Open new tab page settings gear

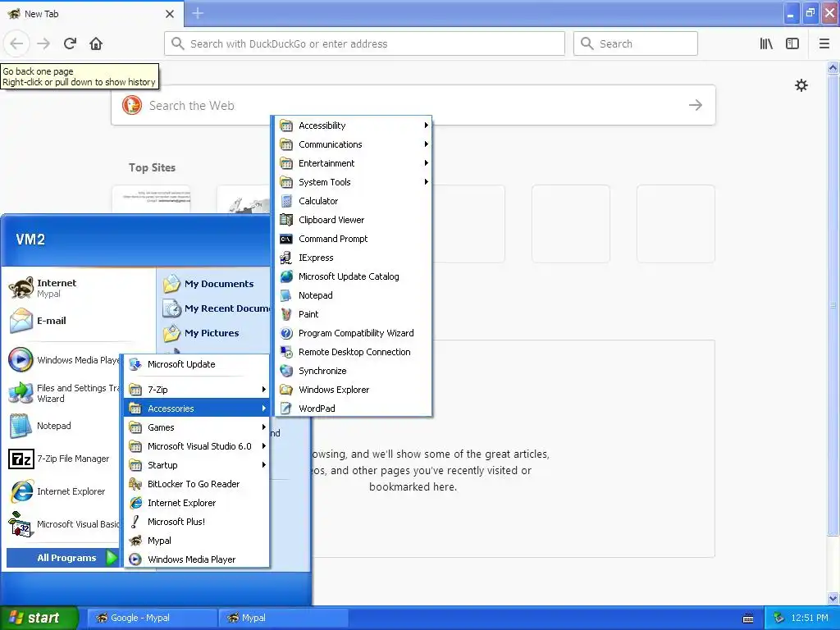click(801, 85)
